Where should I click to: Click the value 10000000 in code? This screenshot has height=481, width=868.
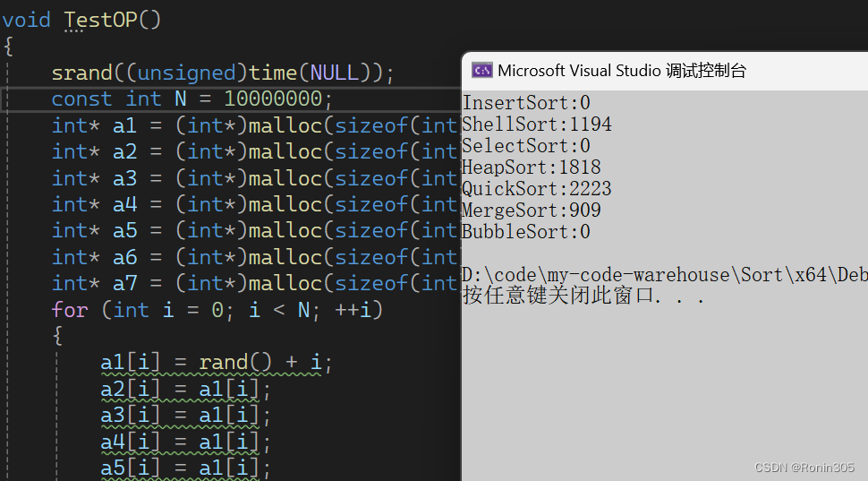point(273,99)
